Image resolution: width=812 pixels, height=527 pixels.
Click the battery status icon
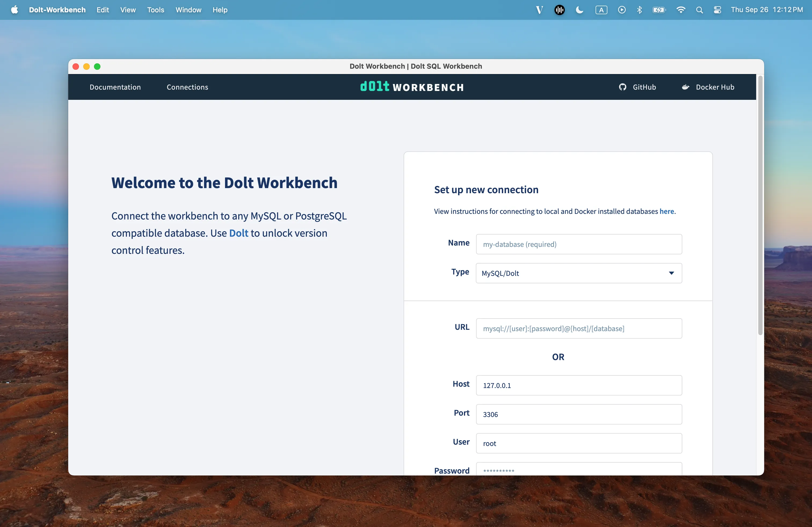(x=659, y=10)
